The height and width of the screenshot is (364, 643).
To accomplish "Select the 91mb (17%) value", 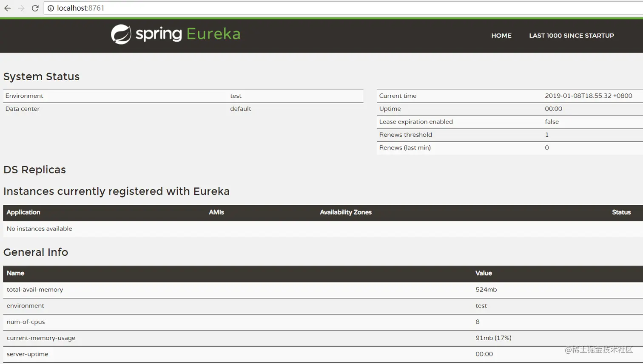I will pos(493,338).
